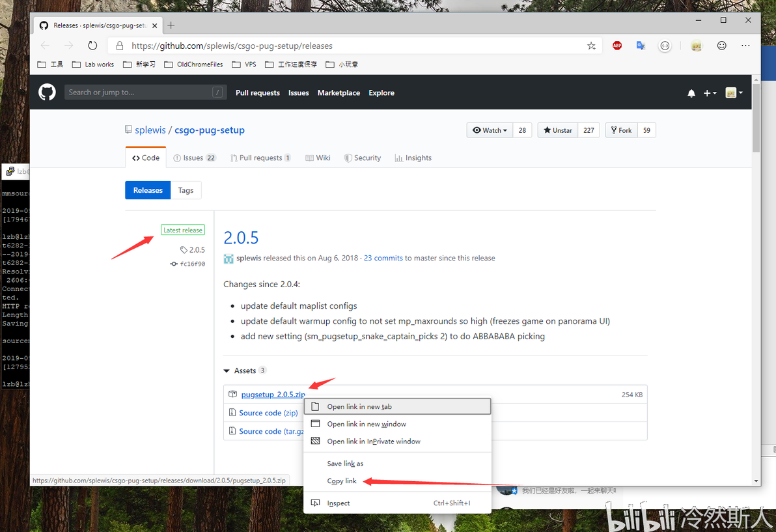Open the GitHub user avatar menu
Viewport: 776px width, 532px height.
[x=734, y=93]
